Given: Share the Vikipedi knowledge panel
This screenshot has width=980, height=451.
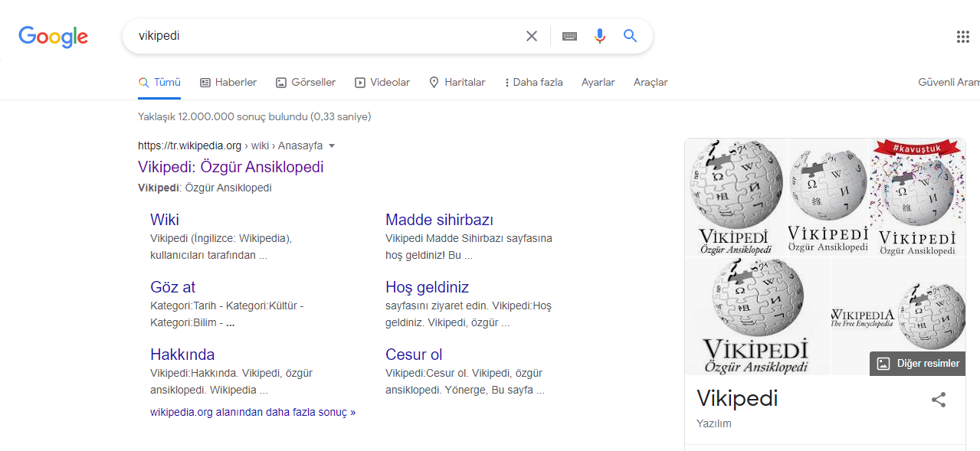Looking at the screenshot, I should point(939,400).
